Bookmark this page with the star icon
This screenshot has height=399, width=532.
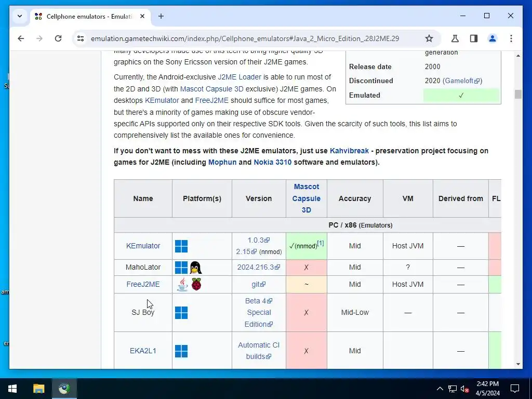[429, 38]
